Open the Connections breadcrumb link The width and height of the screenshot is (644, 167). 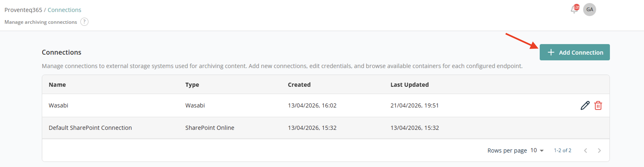point(65,10)
